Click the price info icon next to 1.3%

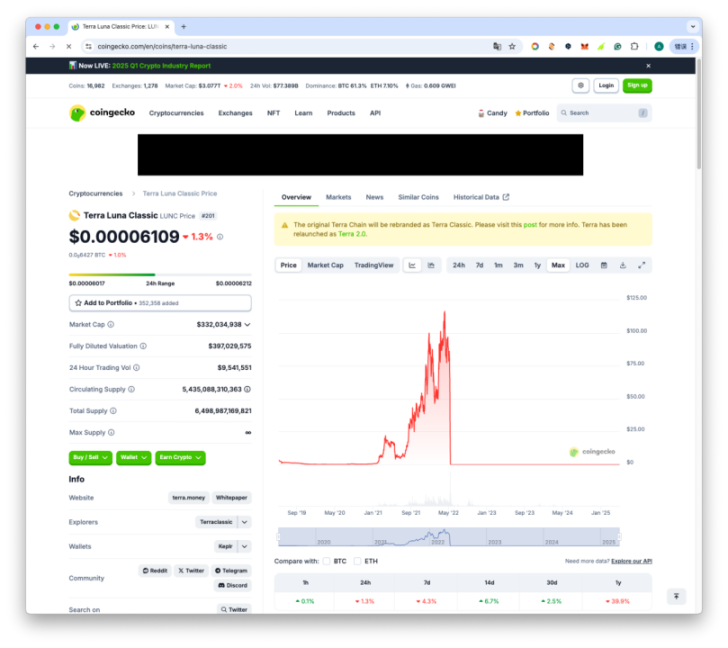coord(220,237)
